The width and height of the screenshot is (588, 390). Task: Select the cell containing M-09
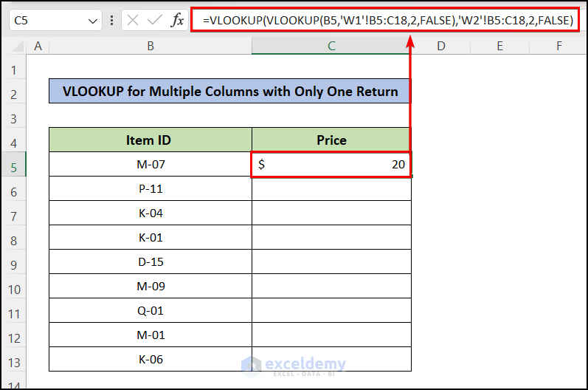(x=151, y=286)
